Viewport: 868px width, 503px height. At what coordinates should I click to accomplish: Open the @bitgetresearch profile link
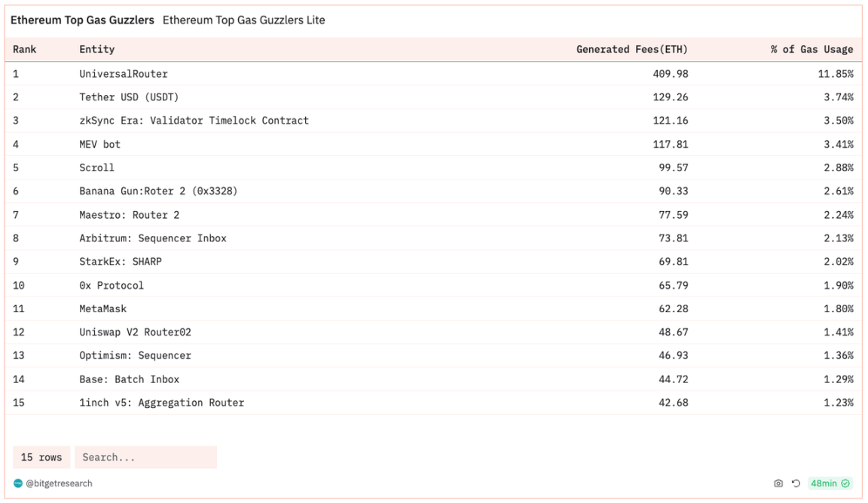[59, 483]
